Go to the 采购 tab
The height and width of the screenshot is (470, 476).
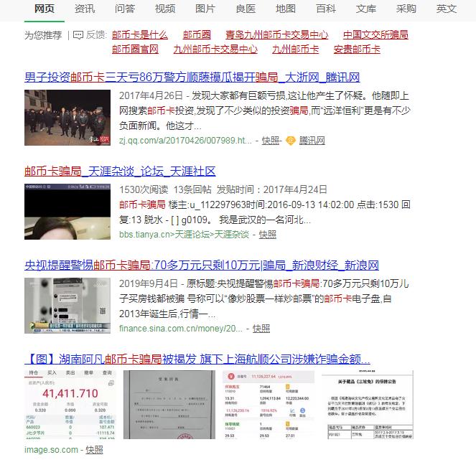point(406,9)
